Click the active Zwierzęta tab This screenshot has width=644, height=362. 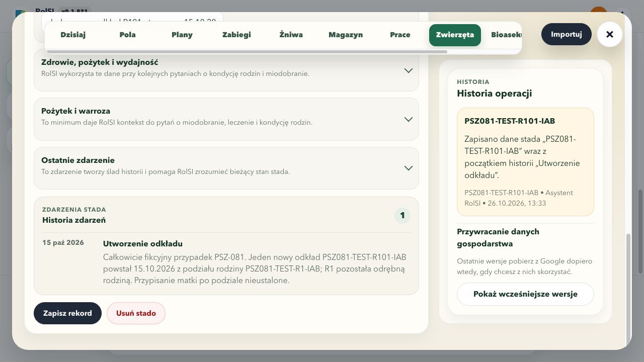(x=455, y=35)
